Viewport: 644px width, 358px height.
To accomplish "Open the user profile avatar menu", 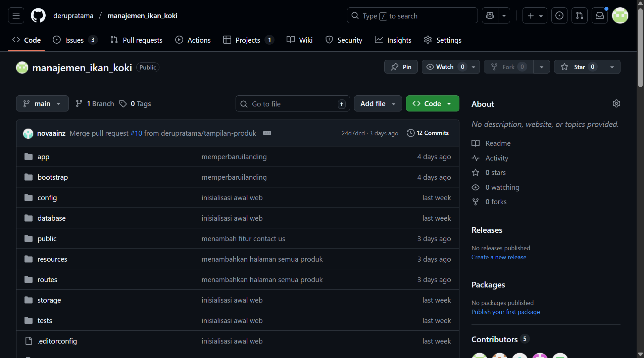I will point(620,15).
